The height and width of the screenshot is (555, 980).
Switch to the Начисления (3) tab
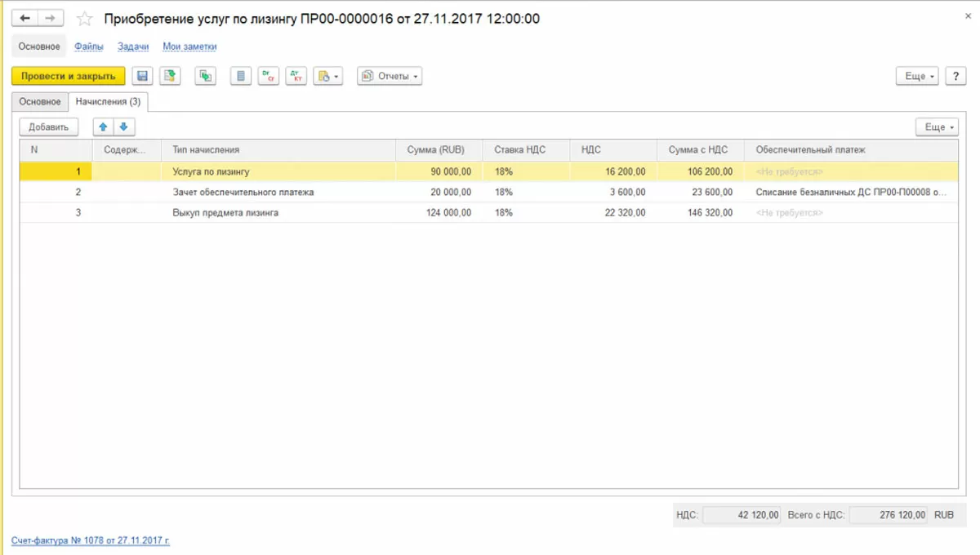(108, 102)
